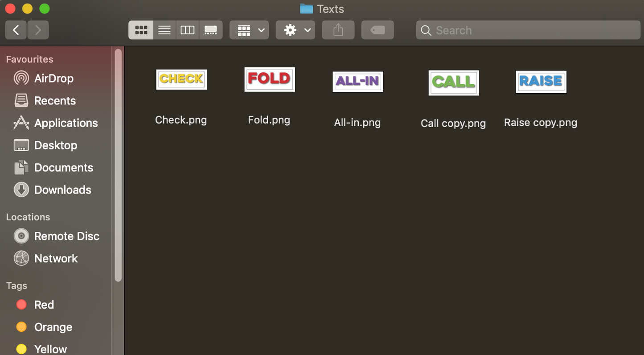Click the Texts folder title icon
The height and width of the screenshot is (355, 644).
(x=306, y=9)
